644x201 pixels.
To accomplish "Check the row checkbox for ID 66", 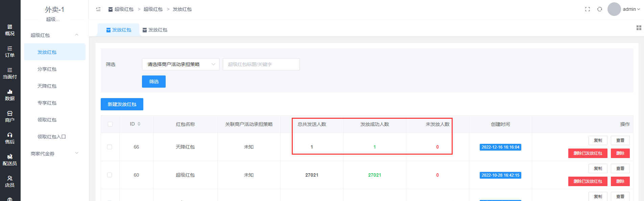I will 110,147.
